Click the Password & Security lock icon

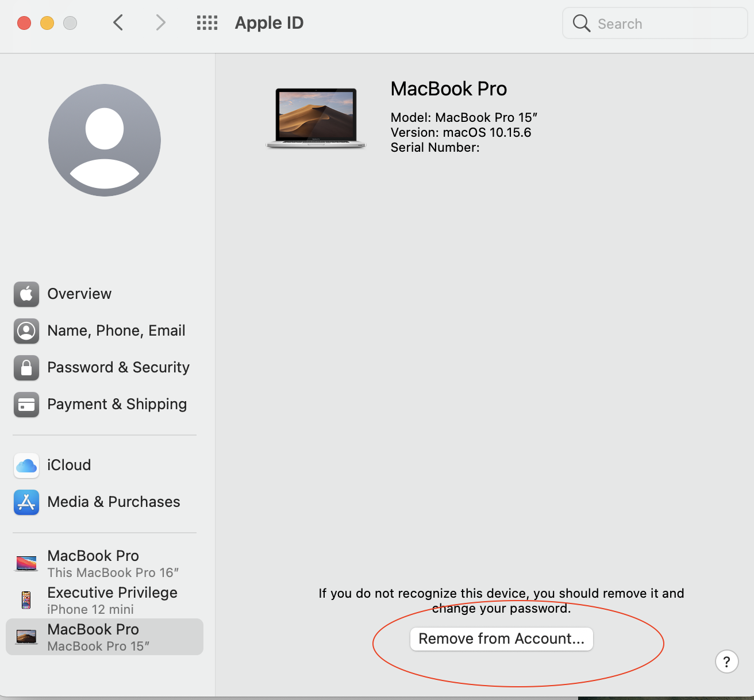(x=26, y=368)
